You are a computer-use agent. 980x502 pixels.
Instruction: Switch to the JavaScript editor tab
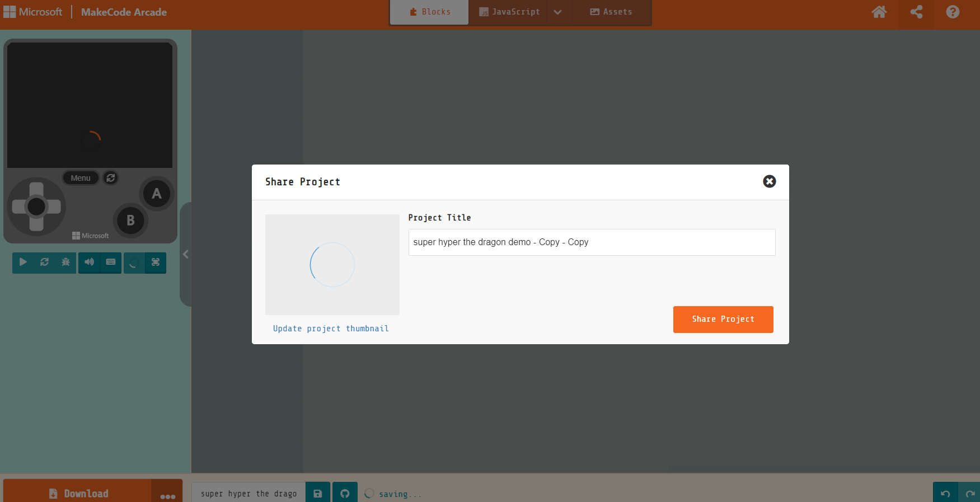click(509, 12)
